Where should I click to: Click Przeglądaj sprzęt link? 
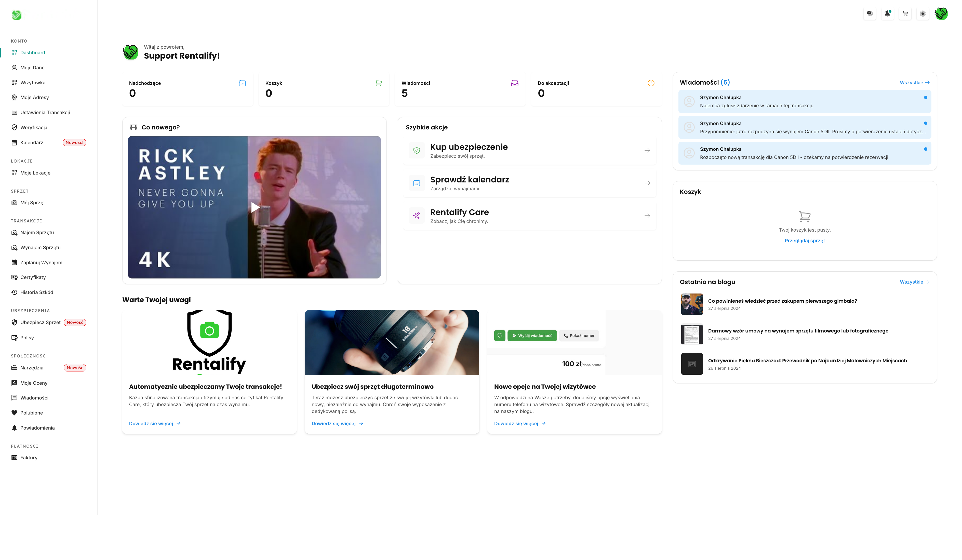(x=804, y=241)
